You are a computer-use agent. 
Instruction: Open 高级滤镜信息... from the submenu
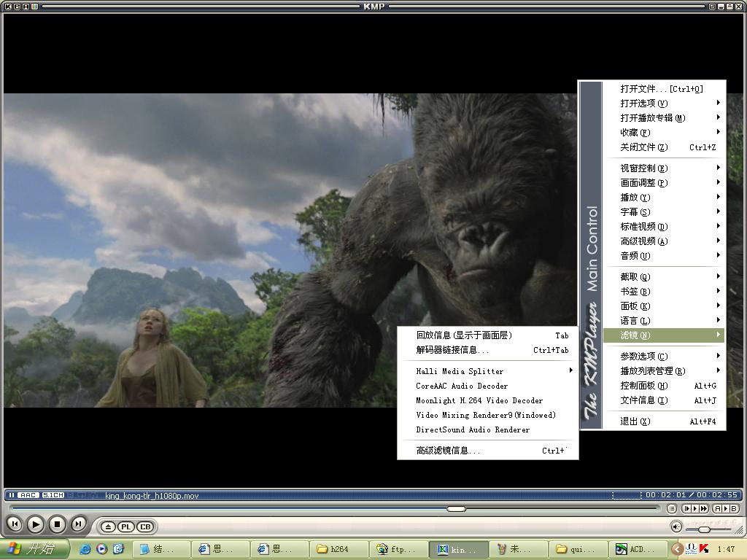tap(488, 451)
